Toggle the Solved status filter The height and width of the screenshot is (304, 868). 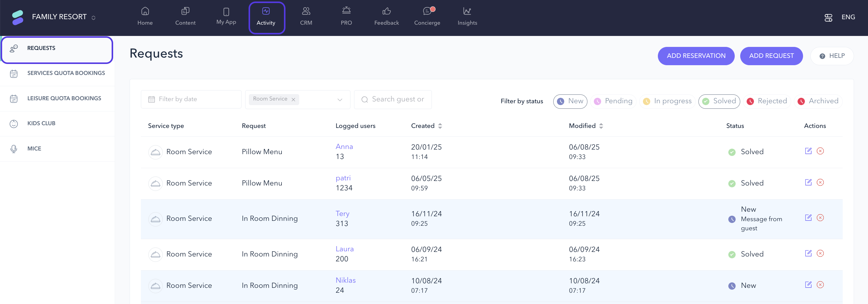pos(719,101)
